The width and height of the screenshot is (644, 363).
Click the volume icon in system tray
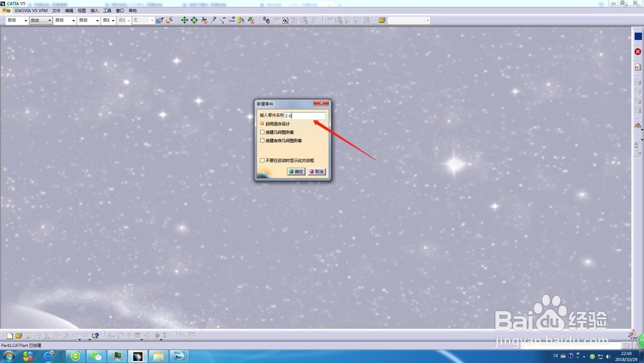[x=609, y=357]
